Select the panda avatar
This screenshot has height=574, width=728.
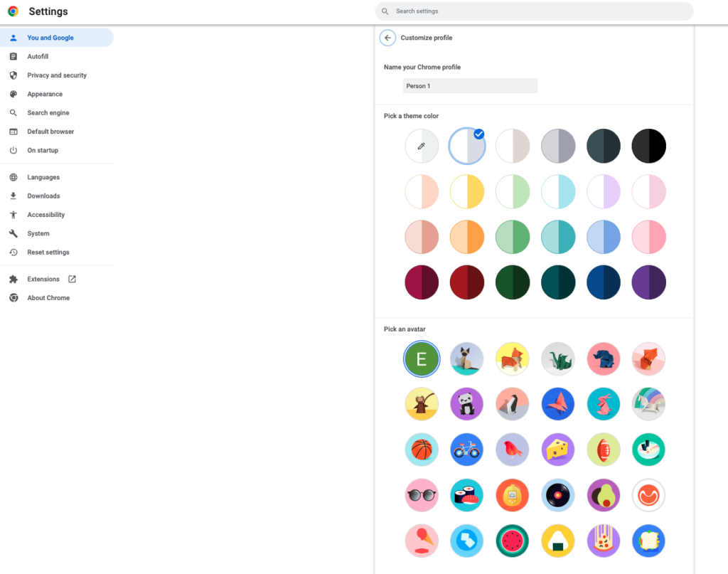tap(466, 405)
